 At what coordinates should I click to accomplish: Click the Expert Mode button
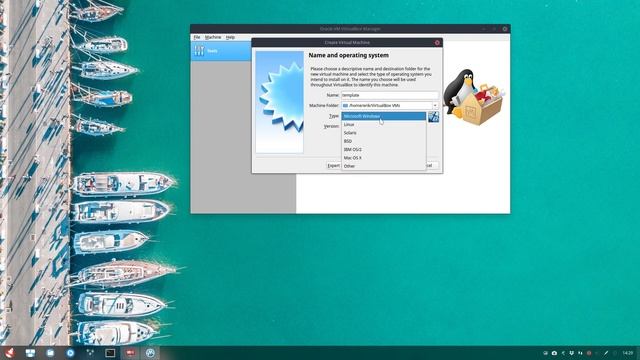(x=333, y=166)
